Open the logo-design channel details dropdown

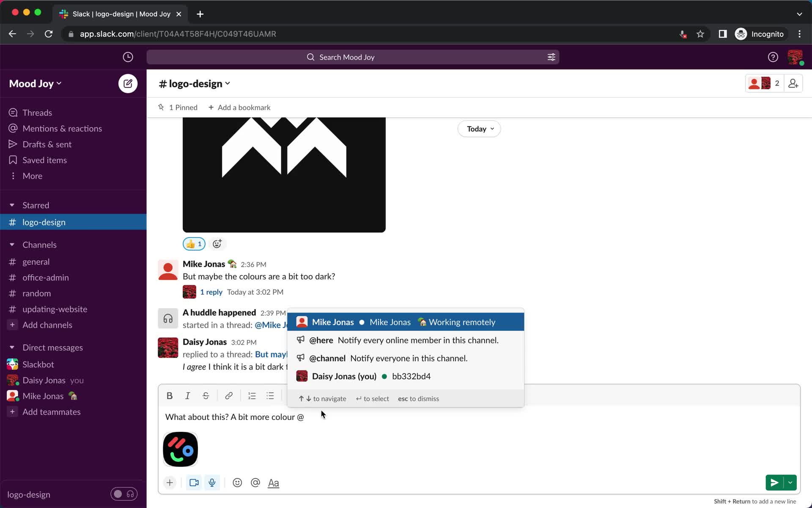pos(195,84)
